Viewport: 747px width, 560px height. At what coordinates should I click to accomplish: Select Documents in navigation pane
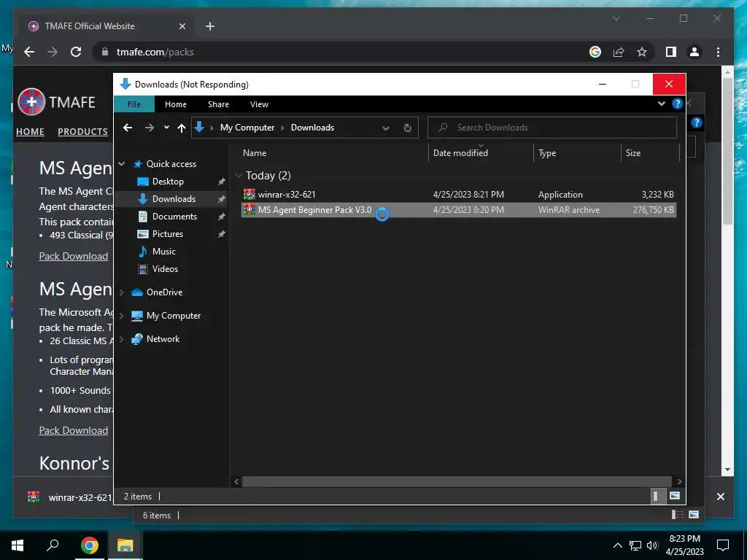coord(174,217)
